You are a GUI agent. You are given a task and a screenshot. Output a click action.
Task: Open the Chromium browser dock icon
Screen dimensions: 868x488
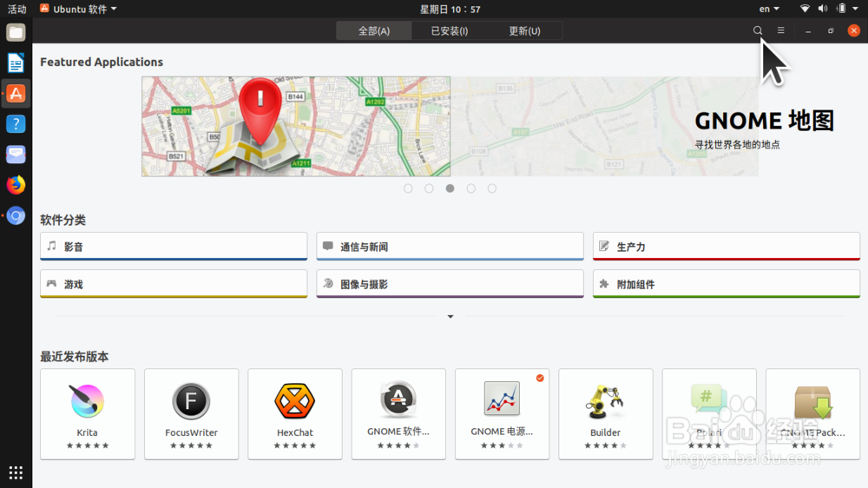16,215
